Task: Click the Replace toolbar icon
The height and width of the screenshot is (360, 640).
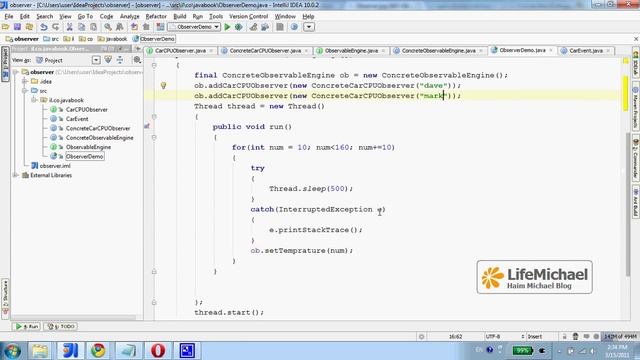Action: [120, 27]
